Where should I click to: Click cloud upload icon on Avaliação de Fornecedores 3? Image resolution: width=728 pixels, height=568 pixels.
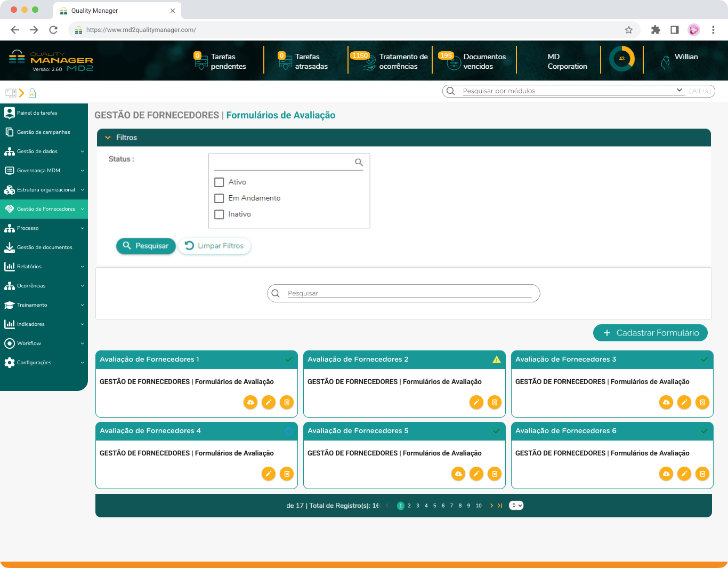click(x=666, y=402)
